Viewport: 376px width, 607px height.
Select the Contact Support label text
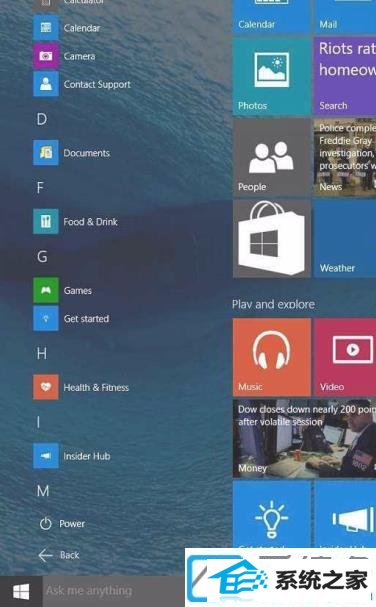pyautogui.click(x=97, y=84)
